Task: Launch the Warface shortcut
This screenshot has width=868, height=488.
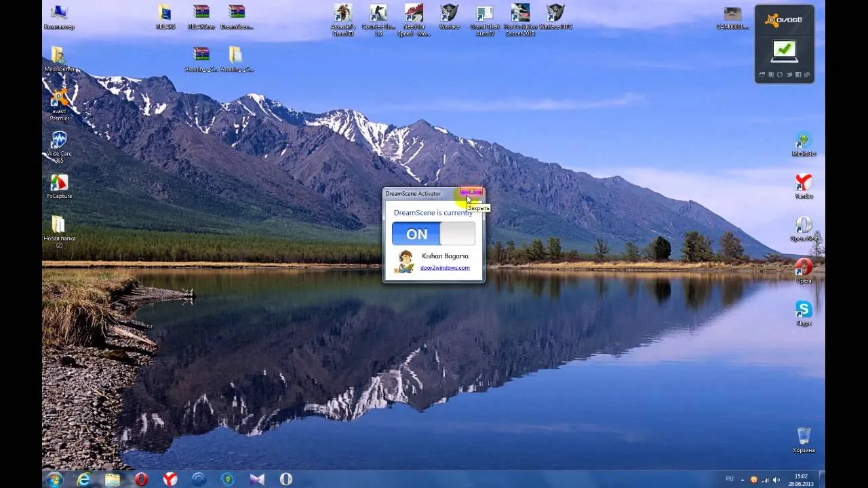Action: 449,17
